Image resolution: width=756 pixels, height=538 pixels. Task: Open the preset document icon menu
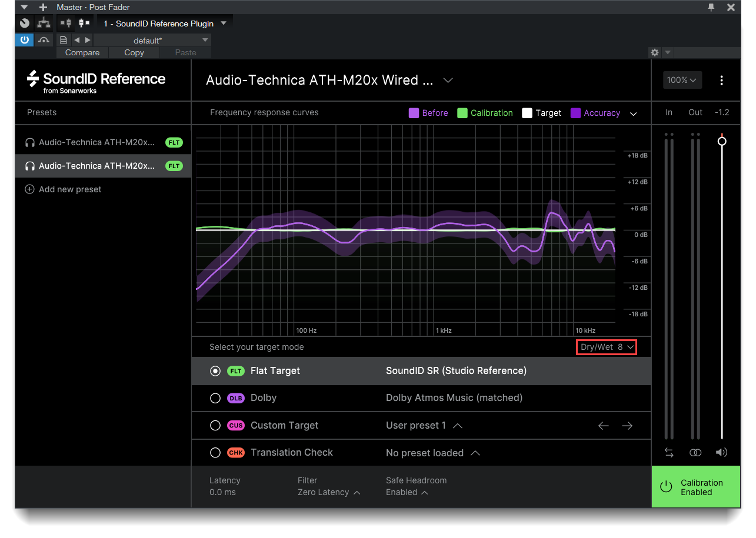(64, 40)
